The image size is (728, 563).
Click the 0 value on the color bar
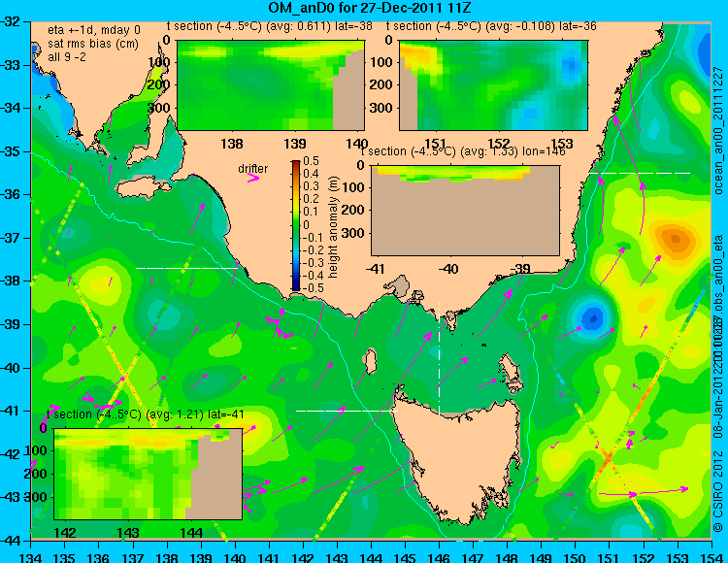point(306,224)
